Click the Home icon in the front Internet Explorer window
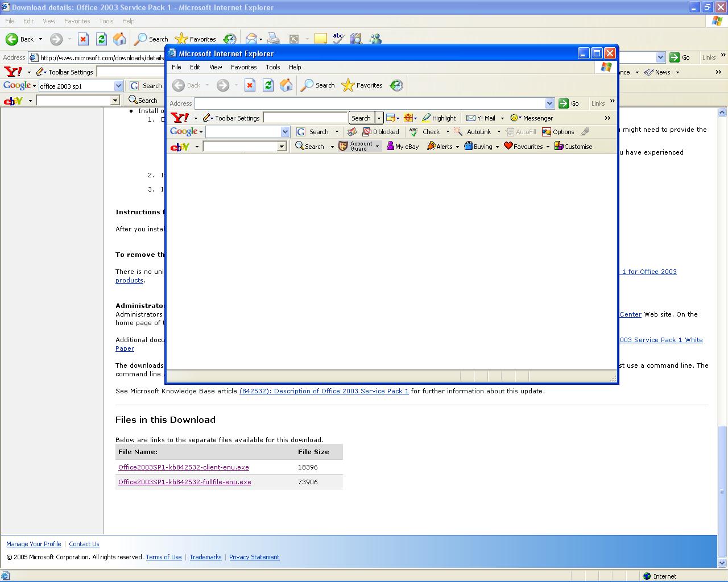Image resolution: width=728 pixels, height=582 pixels. 286,85
